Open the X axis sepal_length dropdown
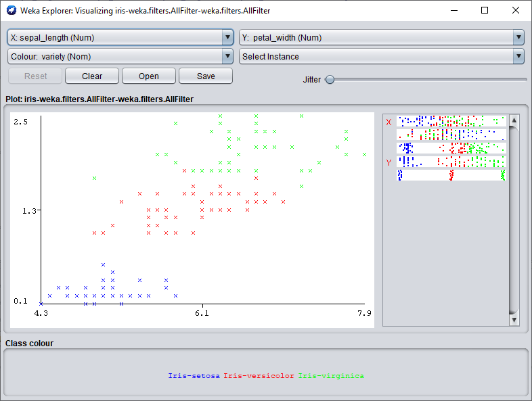Viewport: 532px width, 401px height. click(120, 38)
